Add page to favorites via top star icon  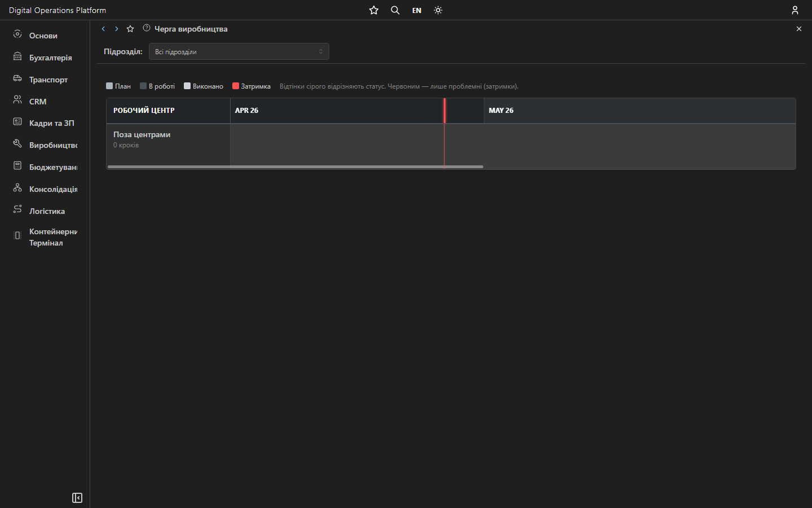[374, 10]
